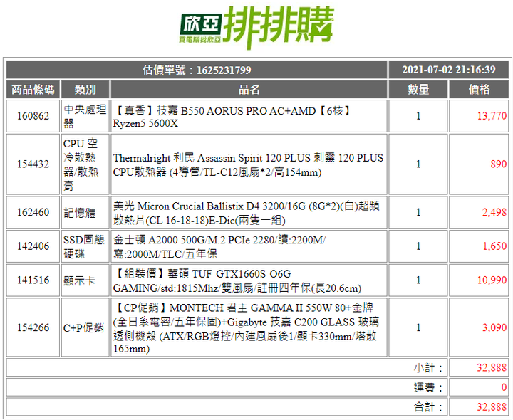Click the quantity in the 中央處理器 row
513x420 pixels.
coord(418,116)
